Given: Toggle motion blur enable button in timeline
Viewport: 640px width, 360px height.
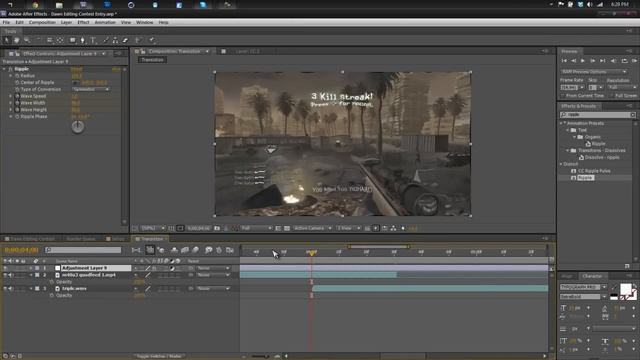Looking at the screenshot, I should click(x=195, y=250).
